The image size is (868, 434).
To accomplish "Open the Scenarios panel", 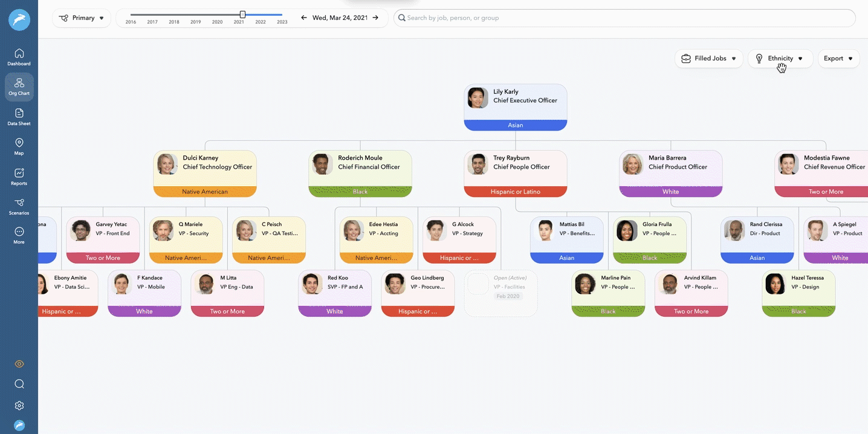I will coord(19,206).
